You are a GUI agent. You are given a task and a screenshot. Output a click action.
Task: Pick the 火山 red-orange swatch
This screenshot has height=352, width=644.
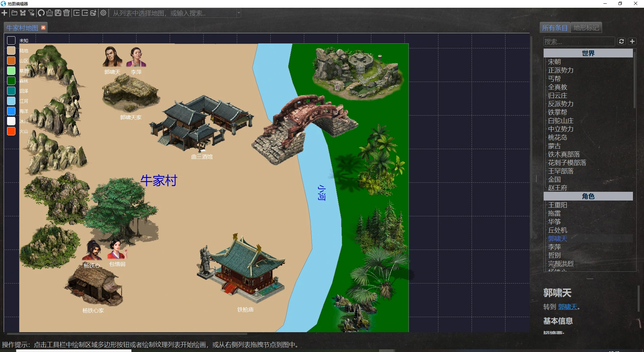pos(11,131)
